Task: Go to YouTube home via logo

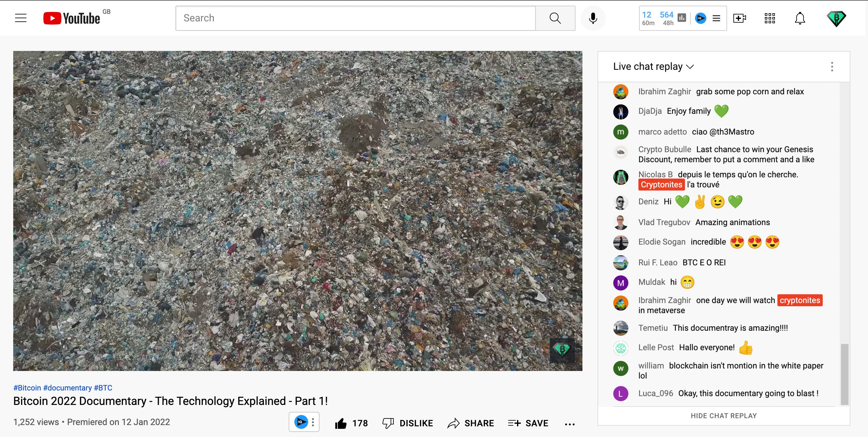Action: click(71, 18)
